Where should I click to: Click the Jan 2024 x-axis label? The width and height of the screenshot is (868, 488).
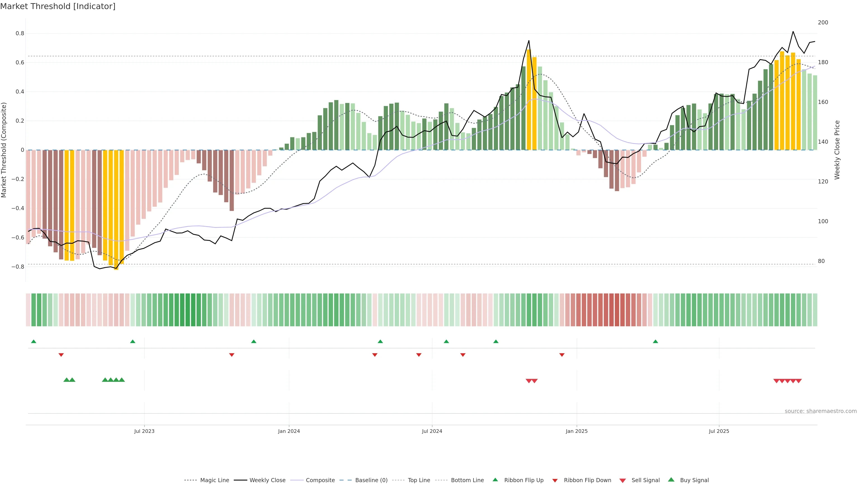click(x=289, y=431)
